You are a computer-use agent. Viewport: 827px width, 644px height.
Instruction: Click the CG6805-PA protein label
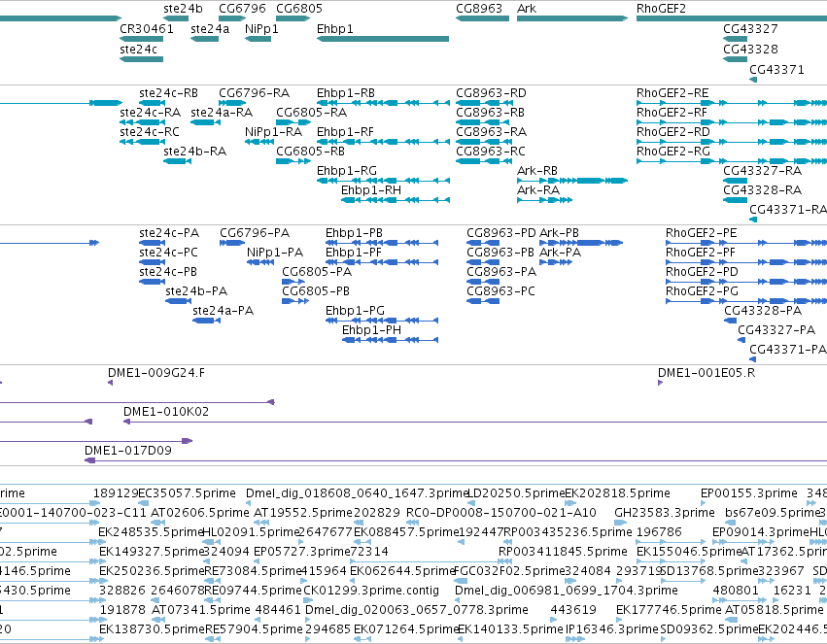click(x=317, y=272)
